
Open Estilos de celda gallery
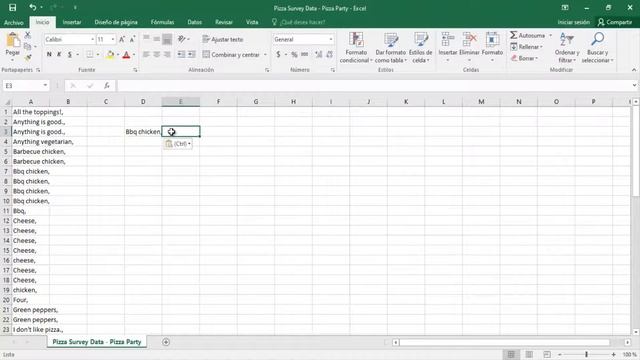tap(420, 47)
